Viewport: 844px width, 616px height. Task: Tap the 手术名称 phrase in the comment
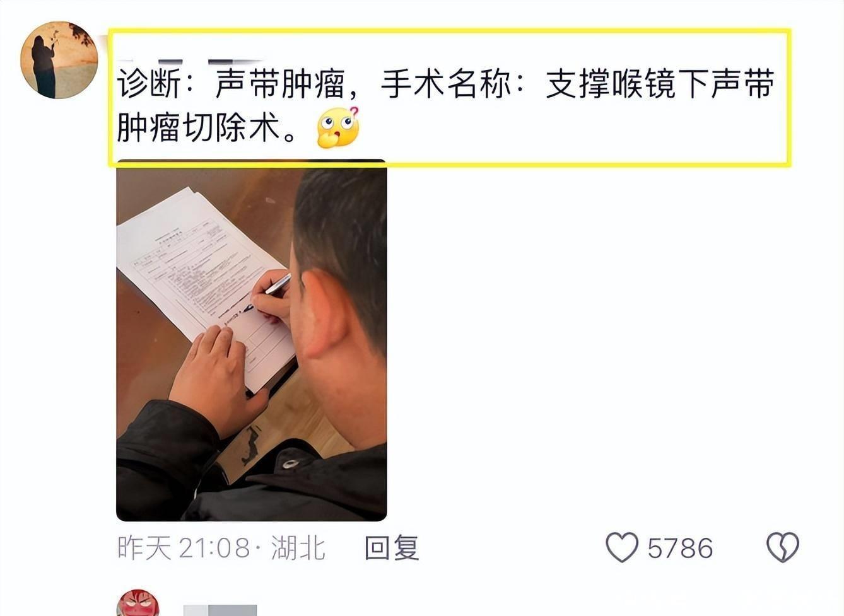click(x=446, y=84)
